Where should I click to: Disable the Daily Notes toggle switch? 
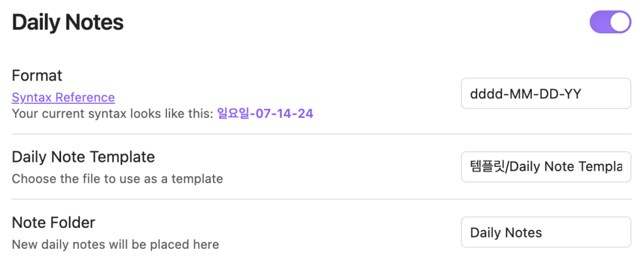pos(610,22)
